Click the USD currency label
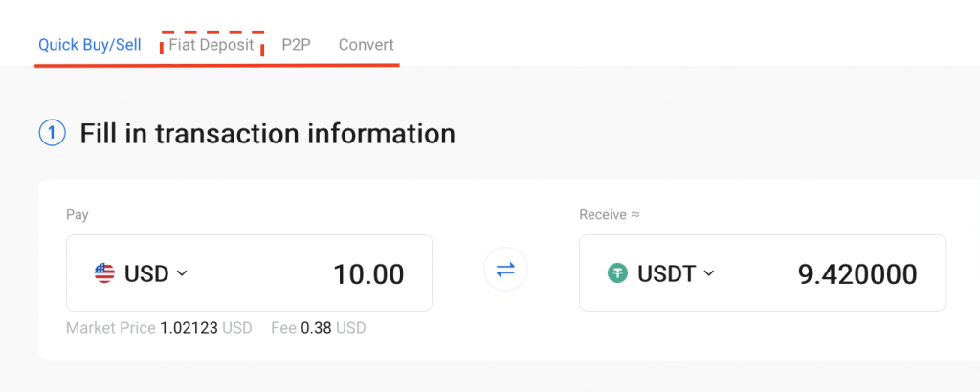The image size is (980, 392). 146,273
